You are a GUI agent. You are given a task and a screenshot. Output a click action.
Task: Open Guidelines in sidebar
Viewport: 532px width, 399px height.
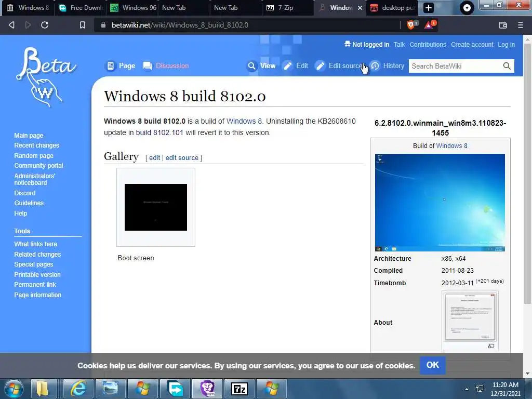[29, 203]
